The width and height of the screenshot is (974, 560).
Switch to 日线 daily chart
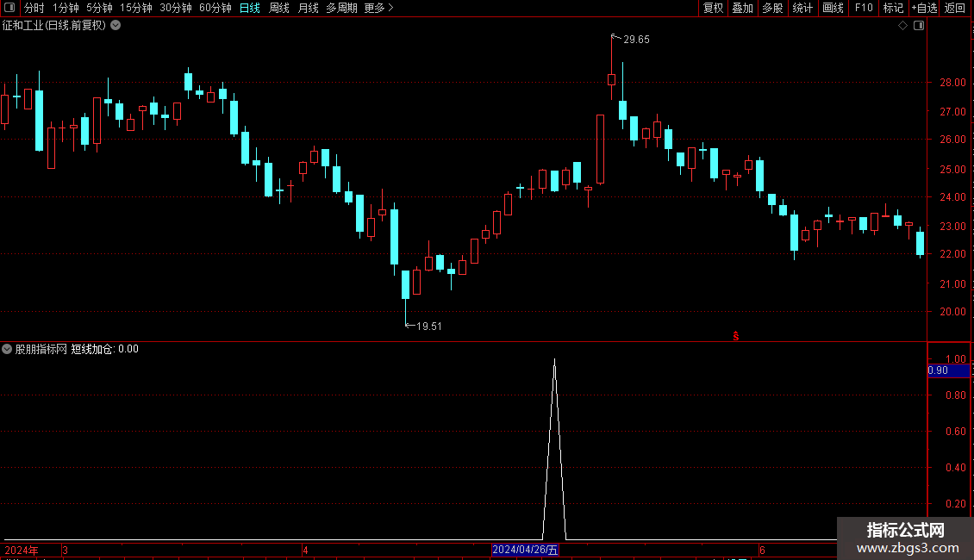click(x=250, y=8)
